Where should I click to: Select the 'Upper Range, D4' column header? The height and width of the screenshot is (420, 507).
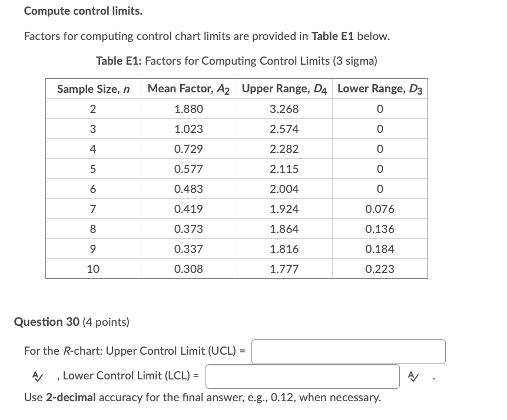coord(284,89)
